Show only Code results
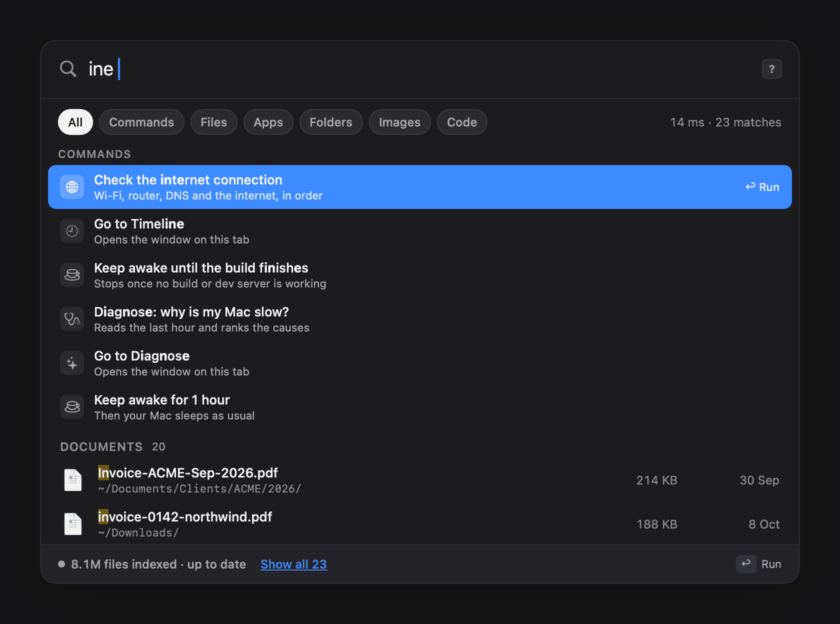The image size is (840, 624). pos(462,122)
